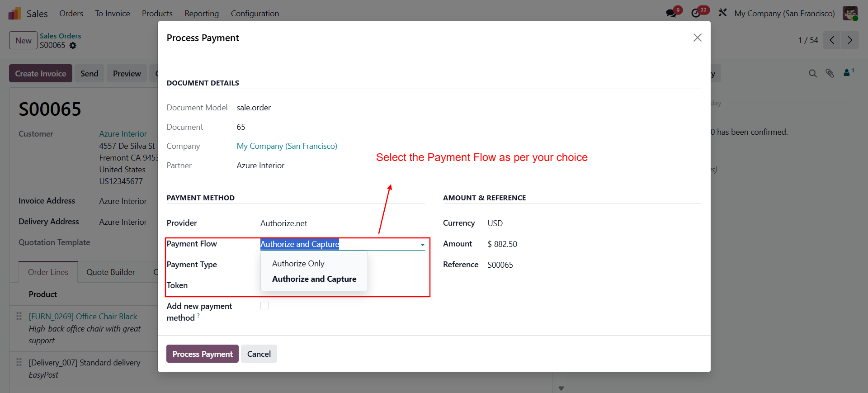Switch to the Order Lines tab

(48, 272)
